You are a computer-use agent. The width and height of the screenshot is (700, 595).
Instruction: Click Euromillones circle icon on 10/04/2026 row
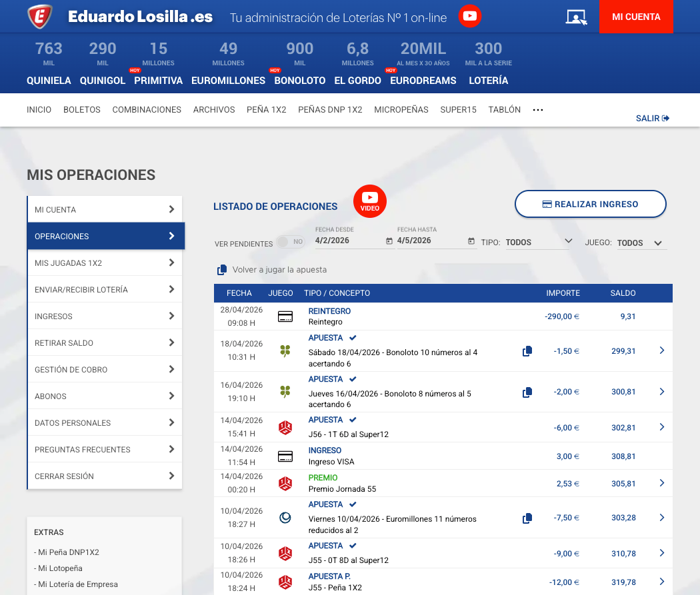(x=285, y=518)
